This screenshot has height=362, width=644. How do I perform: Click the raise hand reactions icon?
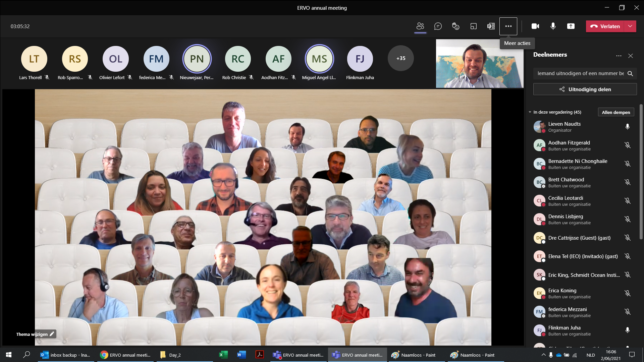[x=455, y=26]
